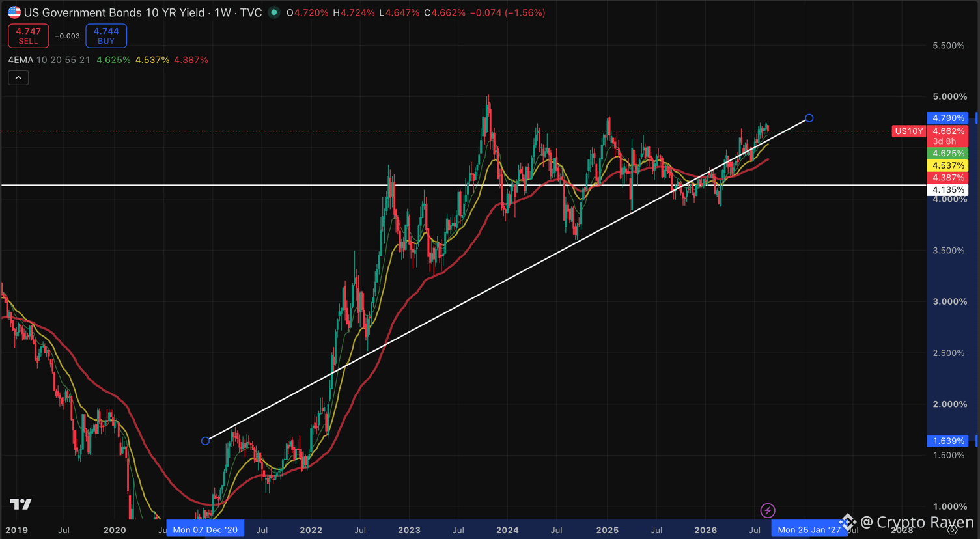Click the Mon 07 Dec '20 date label

(x=205, y=529)
